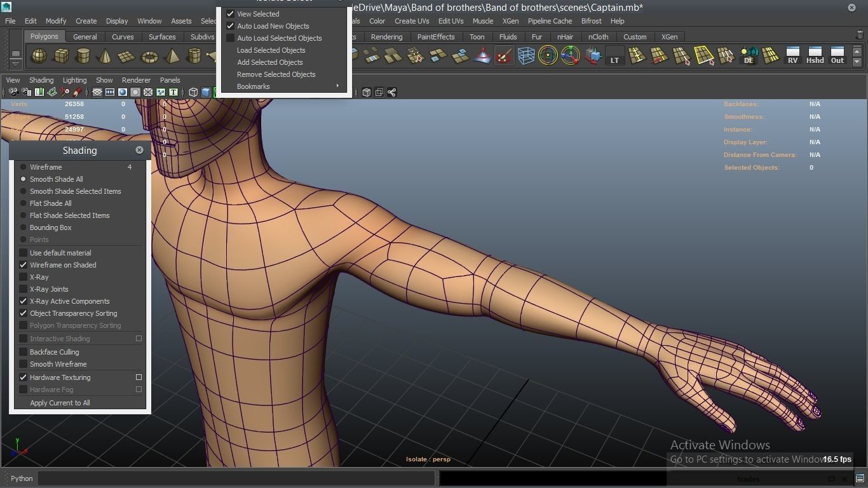This screenshot has width=868, height=488.
Task: Create a polygon cone from the shelf
Action: tap(105, 57)
